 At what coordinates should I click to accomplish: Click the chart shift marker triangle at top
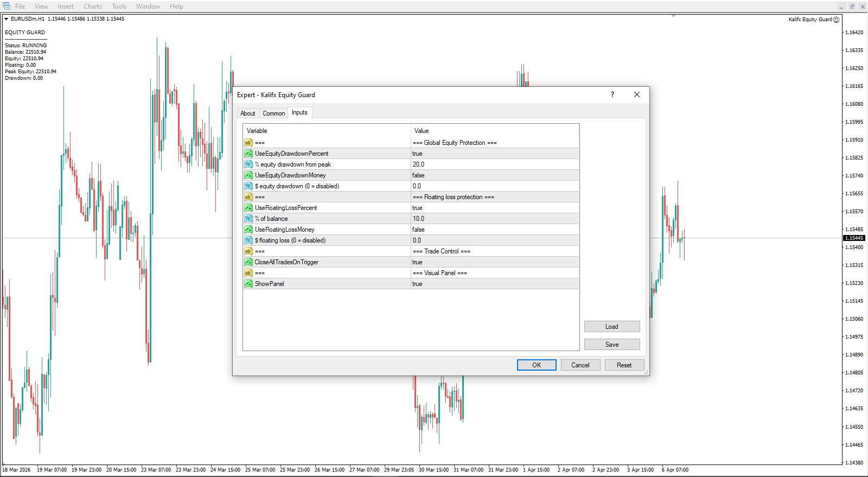tap(673, 16)
